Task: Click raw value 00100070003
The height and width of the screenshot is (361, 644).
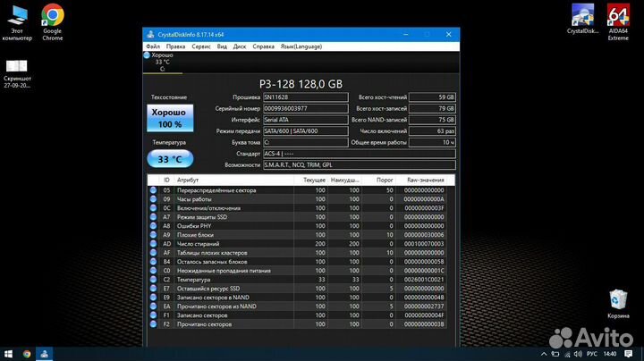Action: click(x=424, y=244)
